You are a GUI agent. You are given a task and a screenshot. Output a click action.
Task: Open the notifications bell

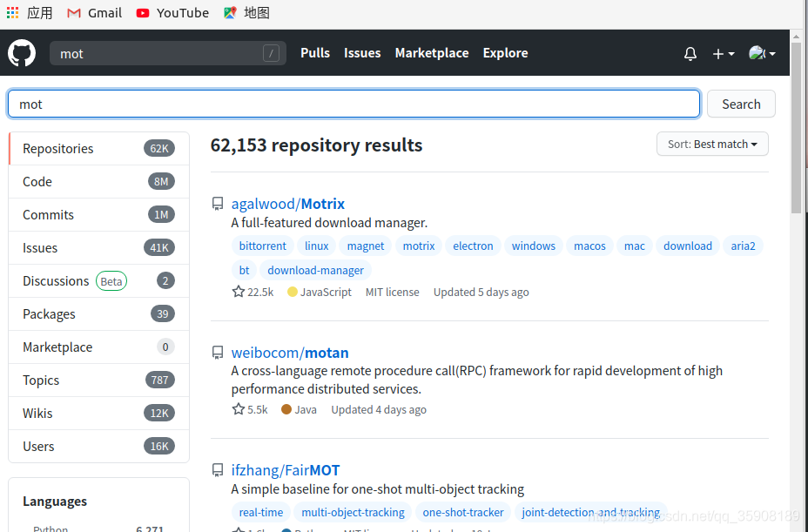point(690,54)
